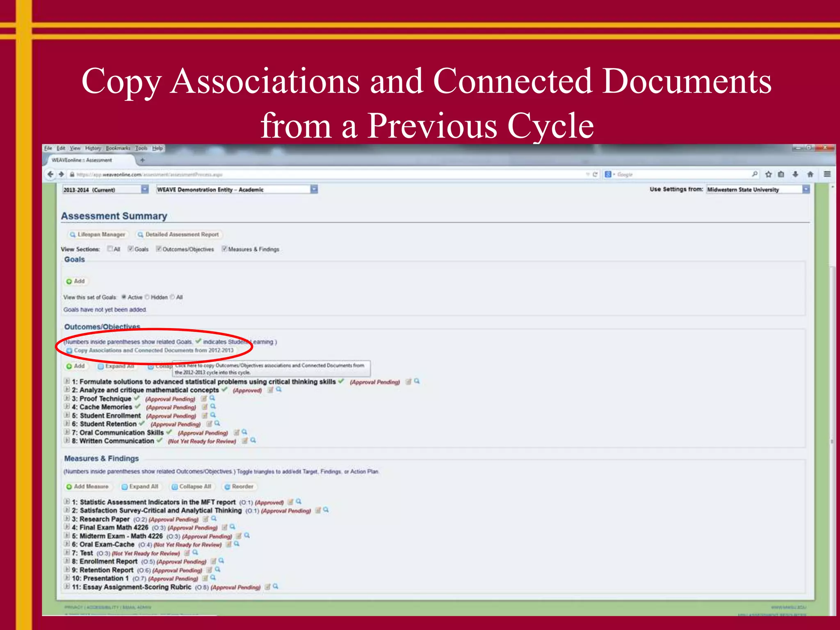
Task: Click magnifier icon for Satisfaction Survey measure
Action: tap(326, 510)
